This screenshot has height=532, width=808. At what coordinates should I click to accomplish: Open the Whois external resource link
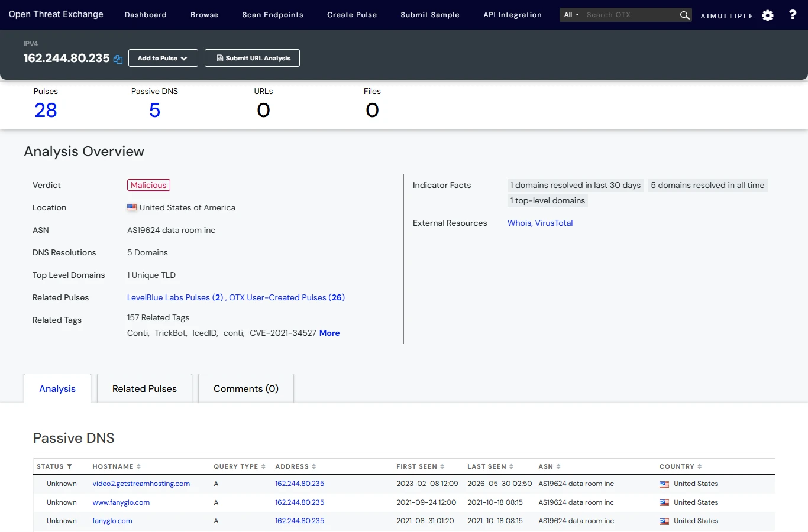519,223
